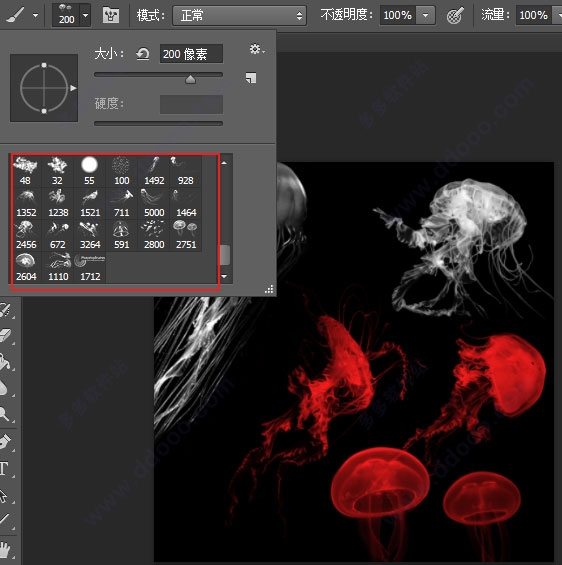The height and width of the screenshot is (565, 562).
Task: Click the 200 像素 size field
Action: [191, 54]
